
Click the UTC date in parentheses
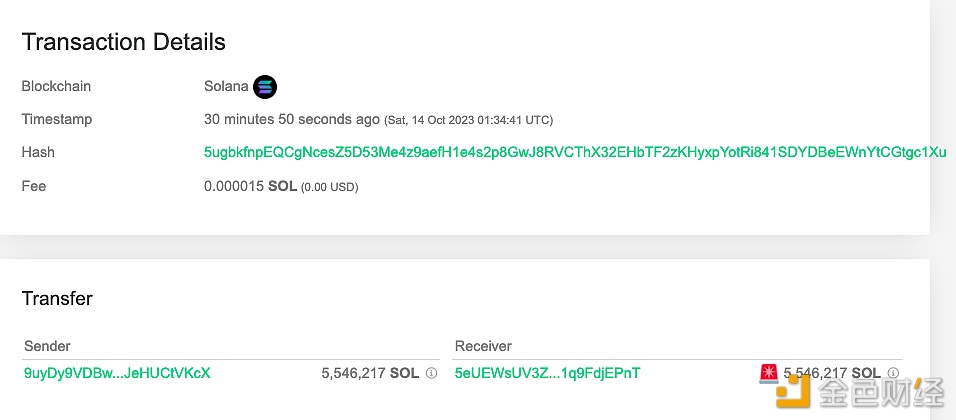pyautogui.click(x=468, y=121)
